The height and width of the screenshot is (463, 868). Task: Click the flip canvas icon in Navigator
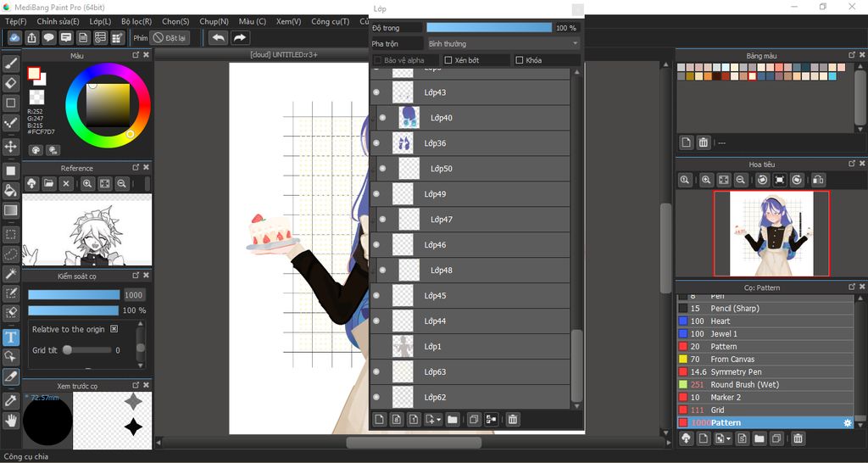coord(818,180)
